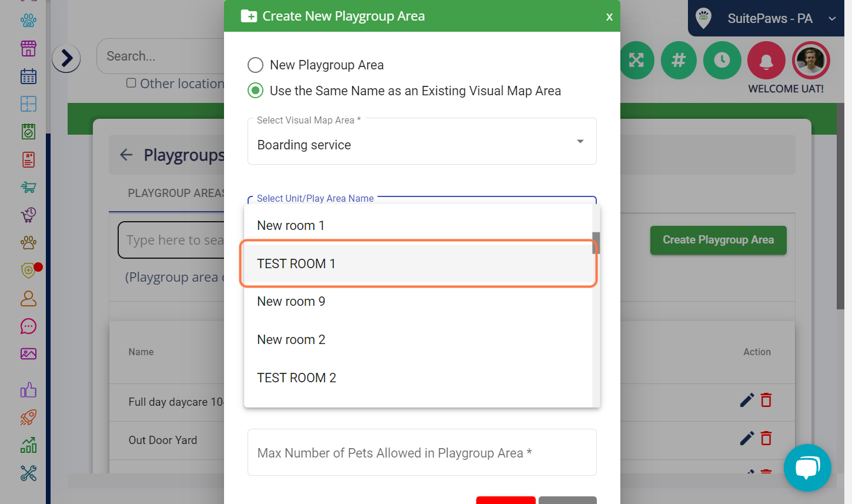Open the user profile sidebar icon
Viewport: 852px width, 504px height.
(x=28, y=299)
